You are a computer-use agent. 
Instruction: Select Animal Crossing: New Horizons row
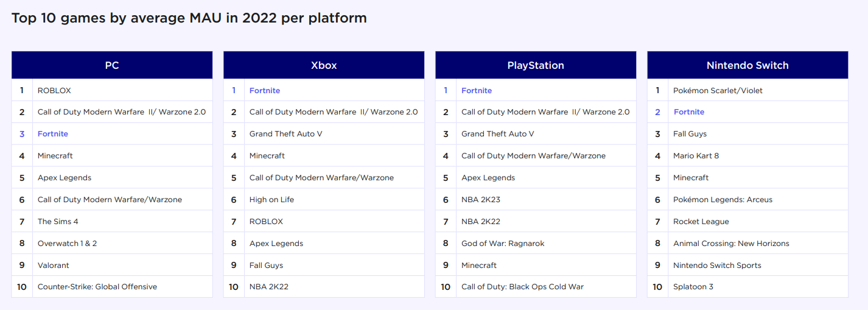pos(731,244)
